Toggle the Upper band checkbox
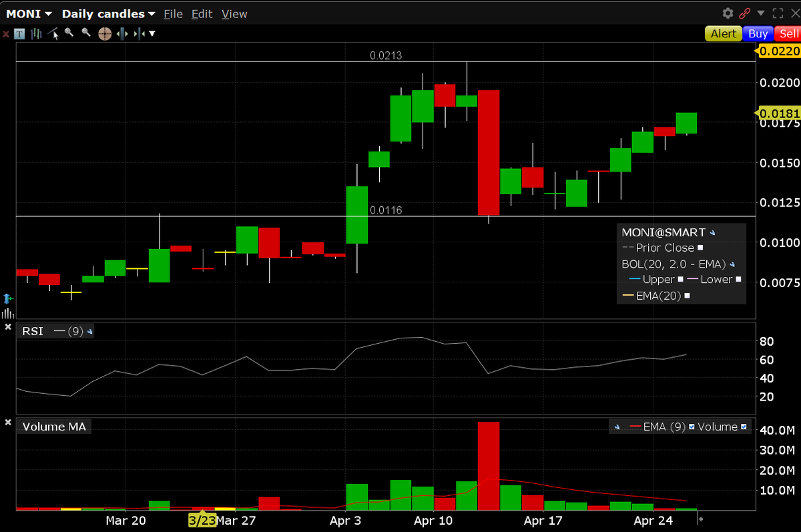The height and width of the screenshot is (532, 801). coord(680,280)
